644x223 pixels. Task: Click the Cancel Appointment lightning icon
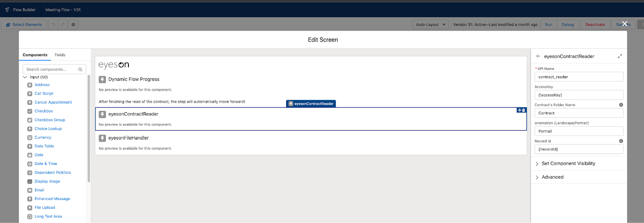click(x=30, y=102)
